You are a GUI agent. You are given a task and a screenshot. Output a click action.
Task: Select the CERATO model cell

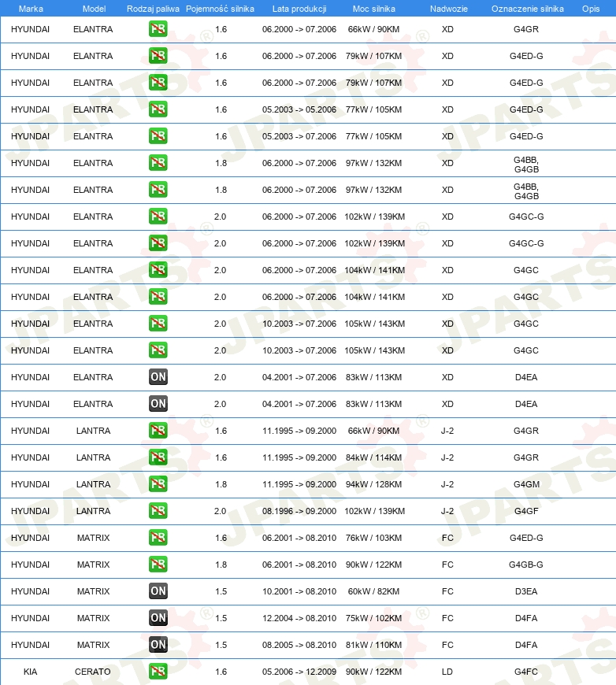[93, 672]
